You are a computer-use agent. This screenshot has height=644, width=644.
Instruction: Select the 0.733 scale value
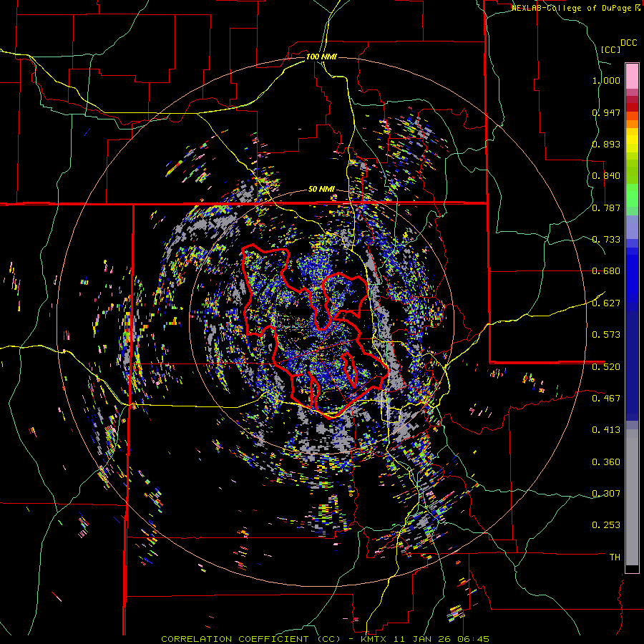tap(606, 240)
